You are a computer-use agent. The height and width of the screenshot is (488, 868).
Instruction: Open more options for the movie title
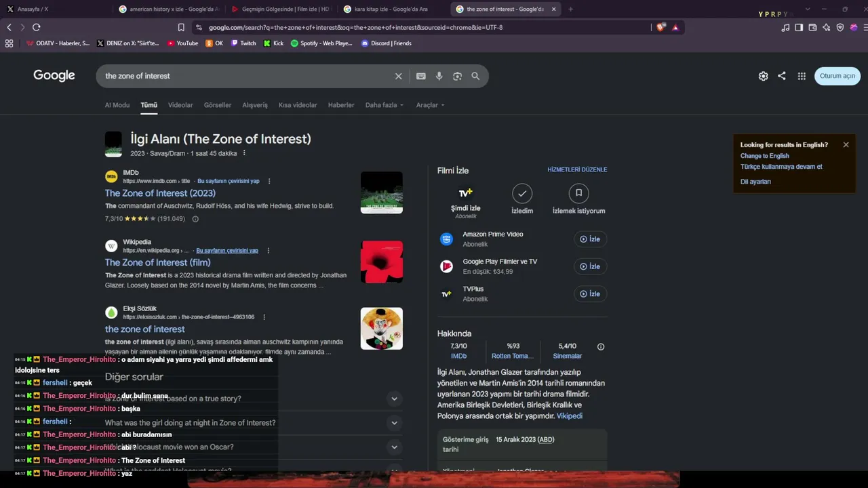coord(244,153)
